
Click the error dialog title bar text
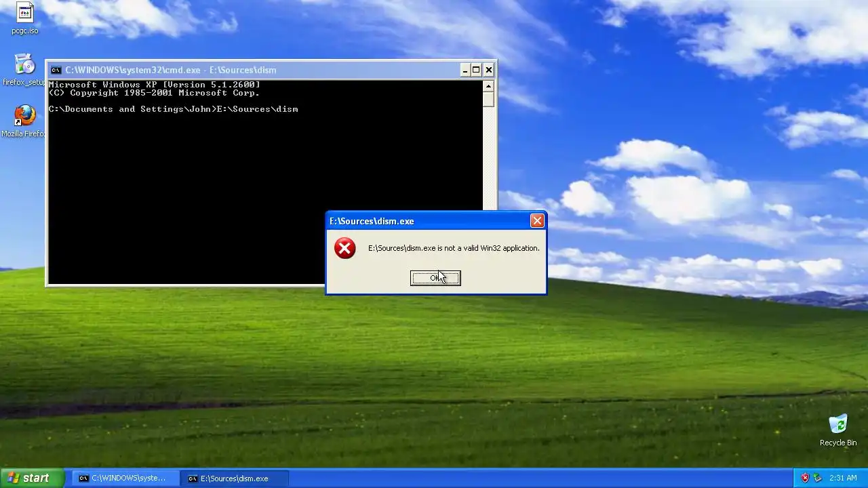click(372, 221)
